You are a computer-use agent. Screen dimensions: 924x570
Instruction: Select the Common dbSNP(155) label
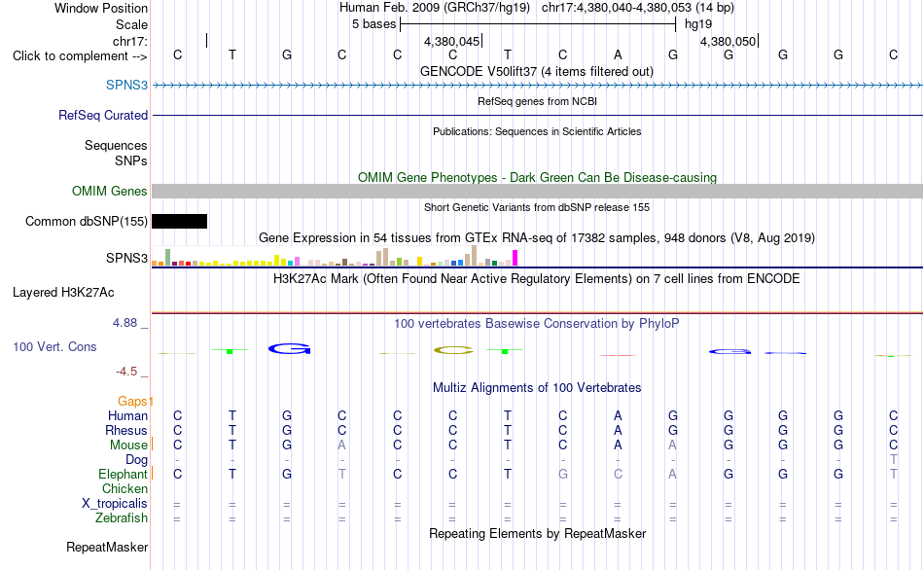[x=87, y=221]
